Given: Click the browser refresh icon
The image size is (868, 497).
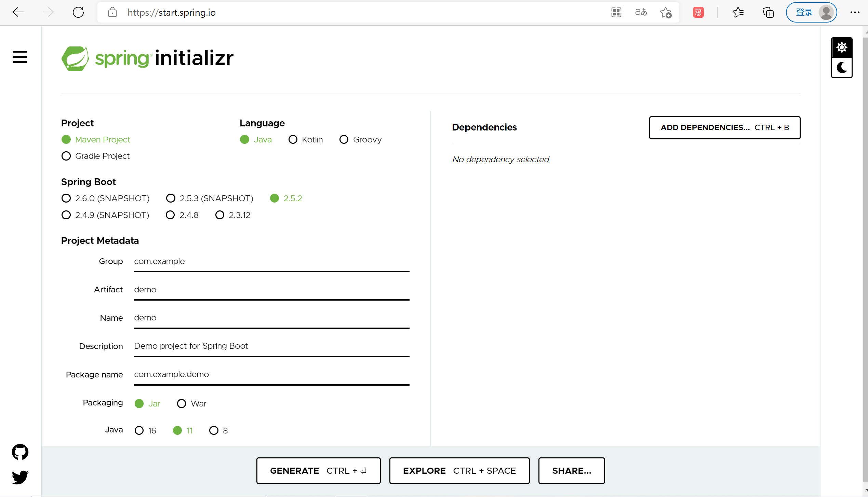Looking at the screenshot, I should [78, 13].
